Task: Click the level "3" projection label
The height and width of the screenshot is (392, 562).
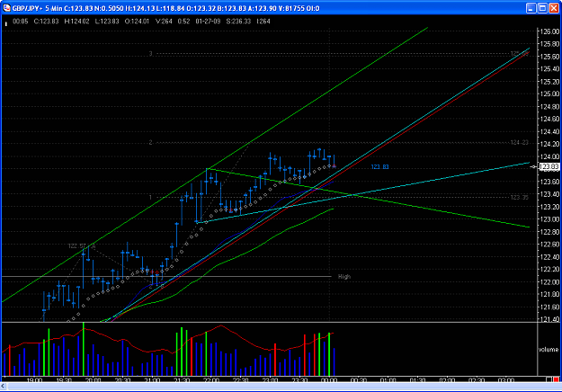Action: 151,54
